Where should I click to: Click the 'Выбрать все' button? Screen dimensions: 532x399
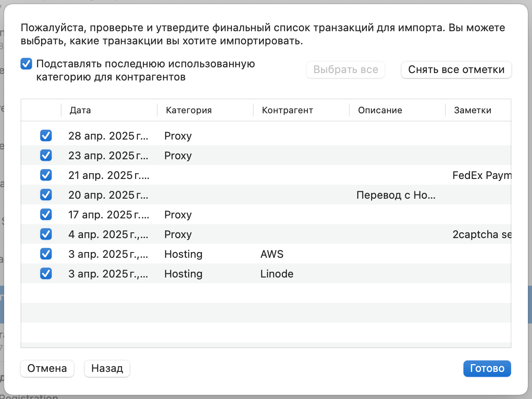tap(346, 70)
